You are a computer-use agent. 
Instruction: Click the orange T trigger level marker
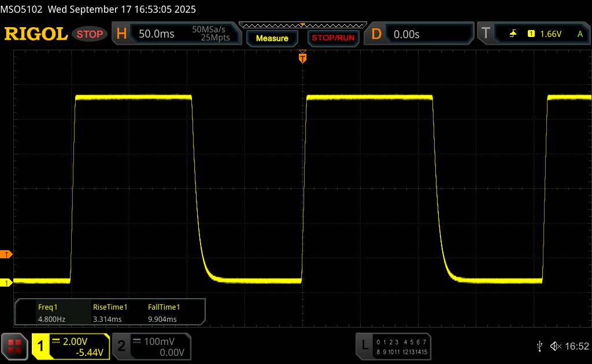7,254
